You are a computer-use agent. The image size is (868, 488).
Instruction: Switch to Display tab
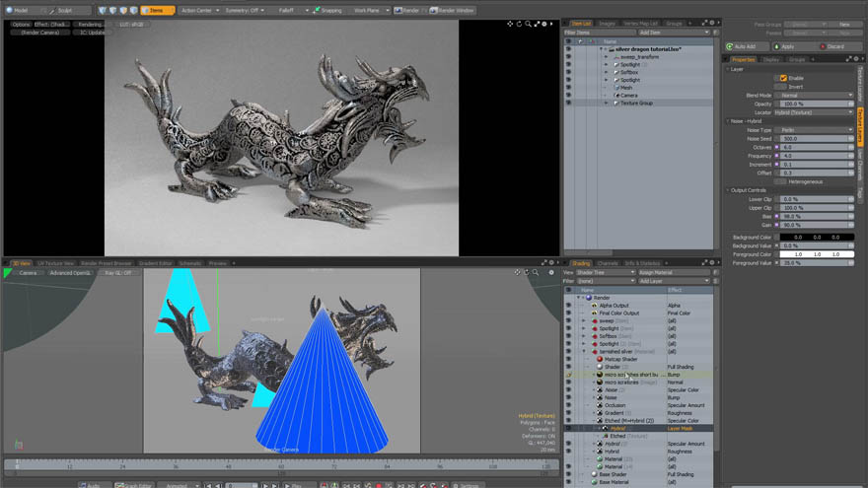(771, 59)
